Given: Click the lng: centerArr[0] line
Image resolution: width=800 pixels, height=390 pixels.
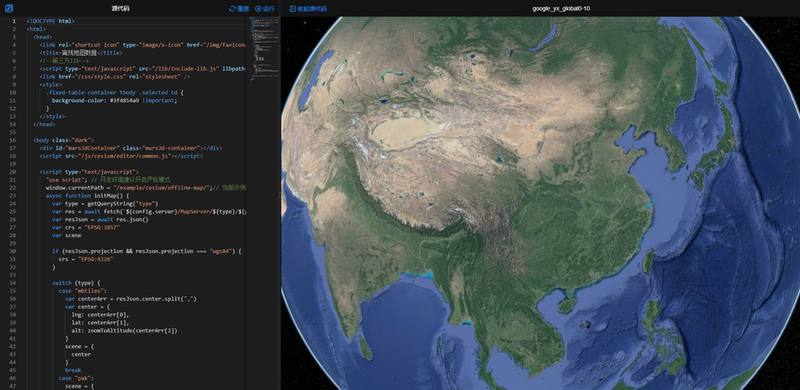Looking at the screenshot, I should point(100,314).
